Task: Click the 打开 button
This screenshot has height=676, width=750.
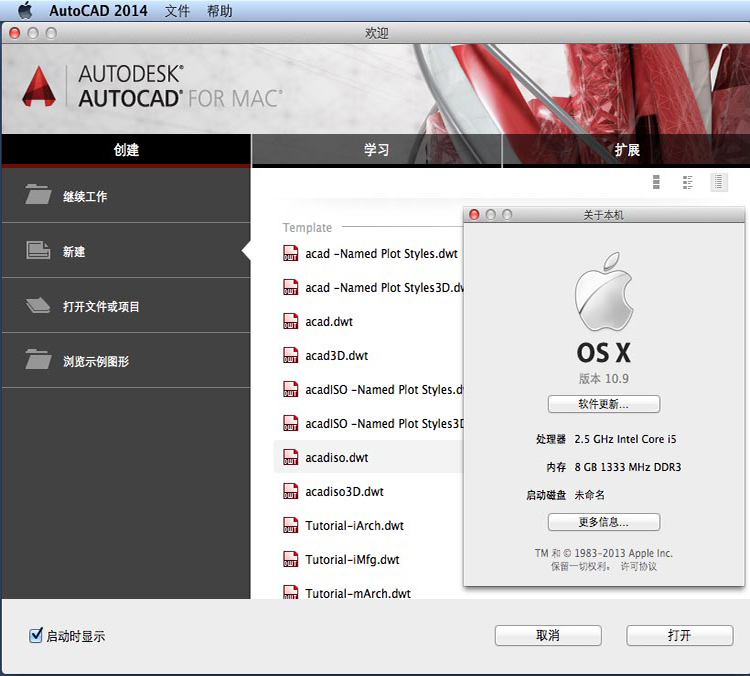Action: coord(679,635)
